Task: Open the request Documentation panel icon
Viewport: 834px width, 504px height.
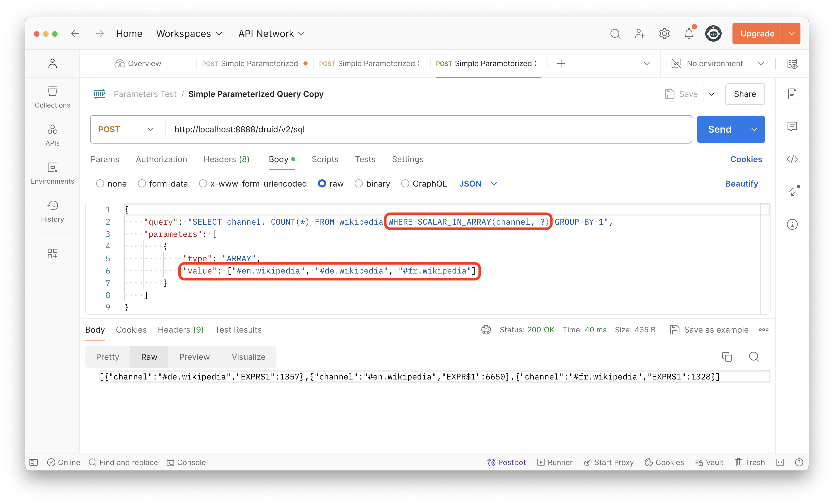Action: coord(792,94)
